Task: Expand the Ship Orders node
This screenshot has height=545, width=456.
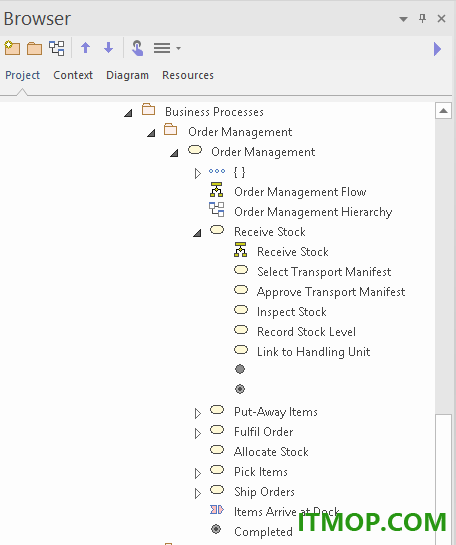Action: coord(198,493)
